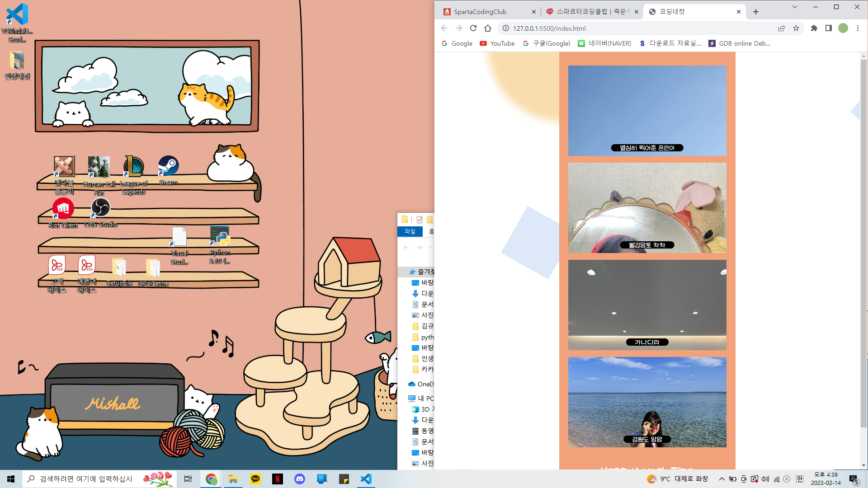Screen dimensions: 868x488
Task: Open the Chrome home page button
Action: [488, 28]
